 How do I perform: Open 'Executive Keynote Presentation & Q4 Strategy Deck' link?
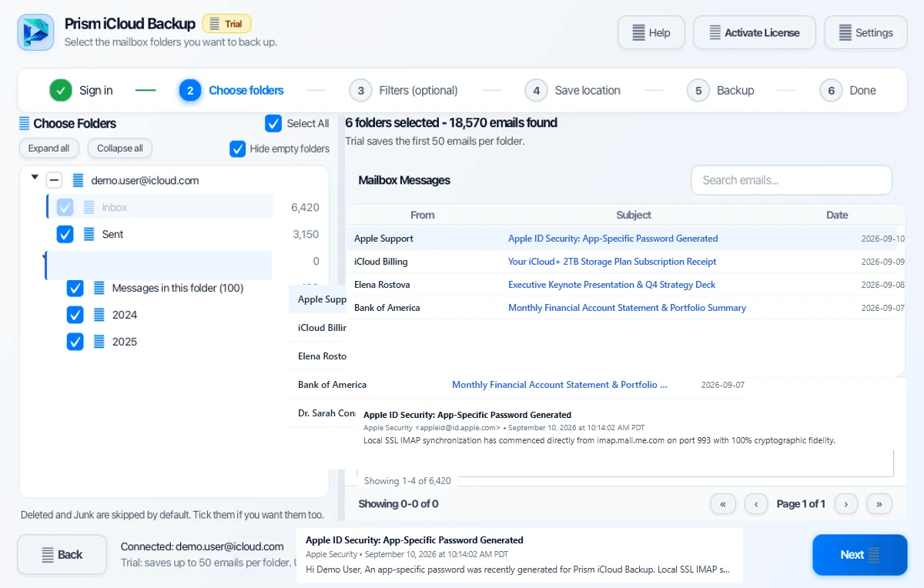611,285
